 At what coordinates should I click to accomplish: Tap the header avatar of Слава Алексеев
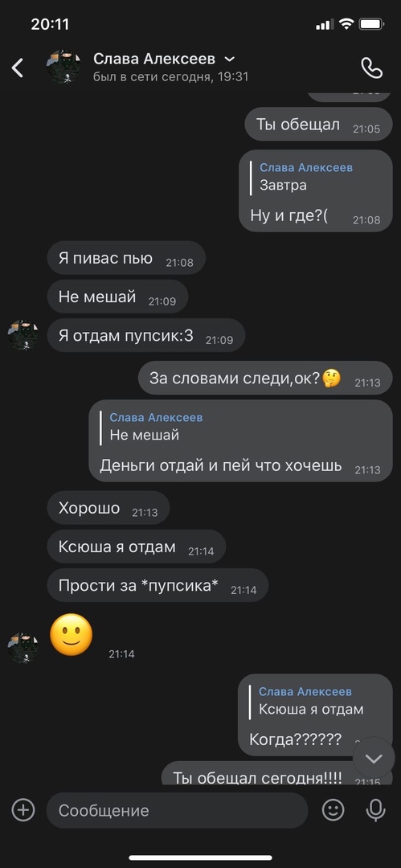click(x=64, y=67)
